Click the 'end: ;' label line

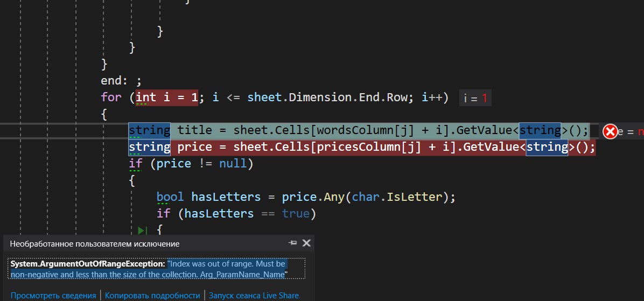(121, 80)
